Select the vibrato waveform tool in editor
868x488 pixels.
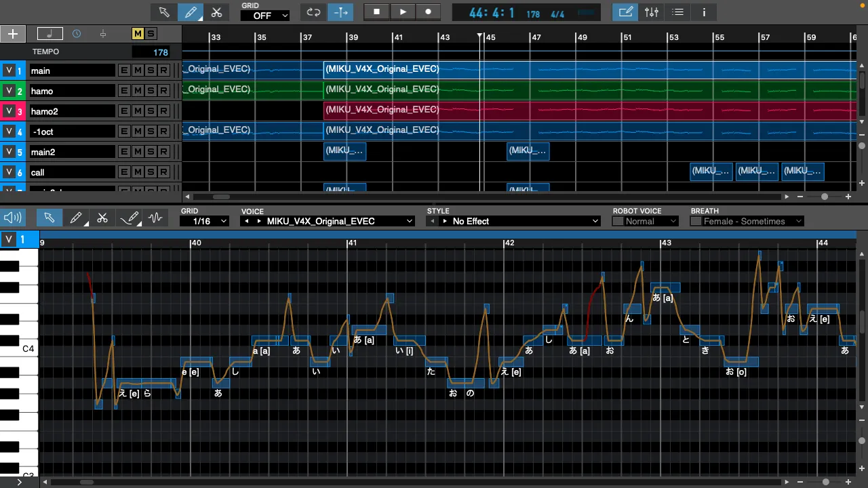[x=155, y=218]
